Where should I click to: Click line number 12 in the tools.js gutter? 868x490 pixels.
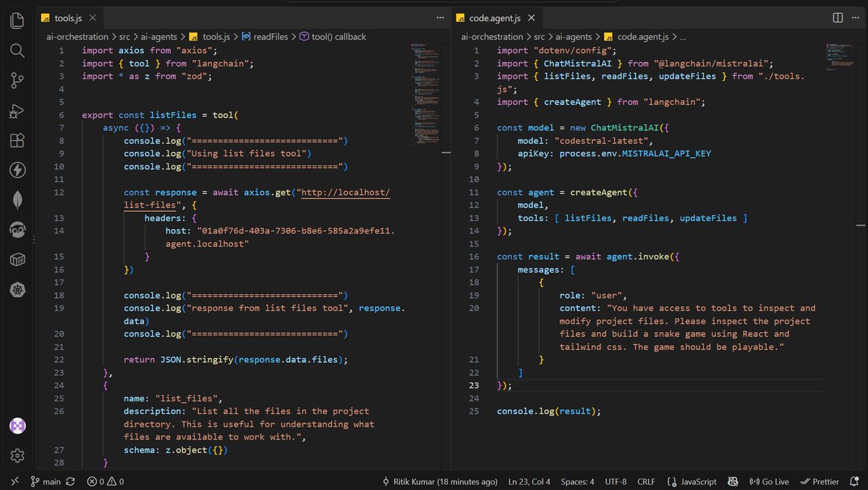click(60, 192)
